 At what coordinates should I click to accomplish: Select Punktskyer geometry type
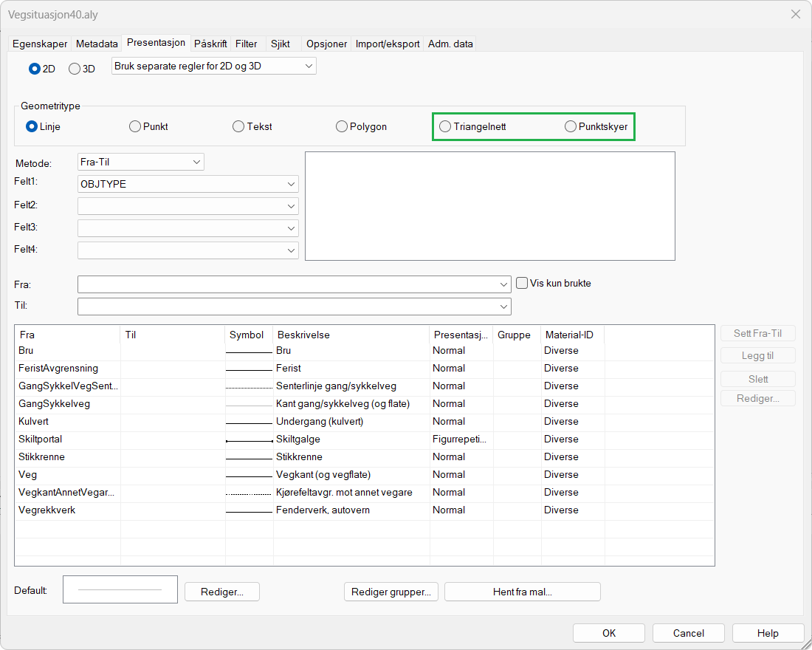(571, 126)
